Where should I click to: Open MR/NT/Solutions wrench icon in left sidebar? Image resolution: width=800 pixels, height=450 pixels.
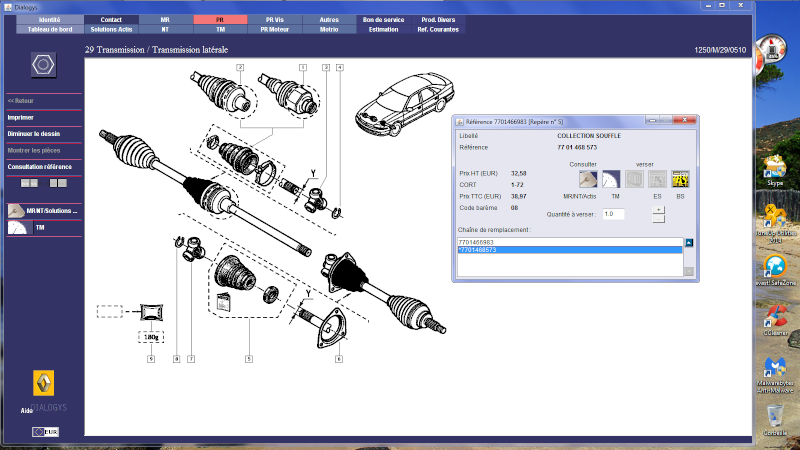pyautogui.click(x=16, y=211)
